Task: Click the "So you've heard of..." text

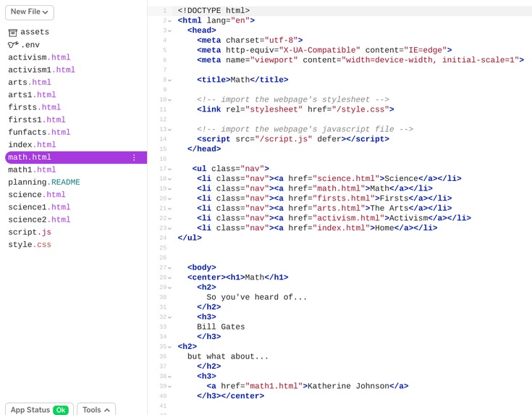Action: [x=256, y=297]
